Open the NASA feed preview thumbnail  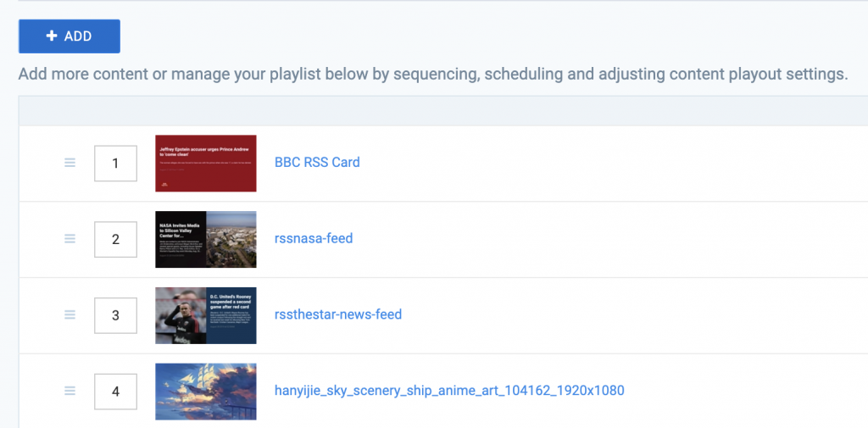(206, 239)
